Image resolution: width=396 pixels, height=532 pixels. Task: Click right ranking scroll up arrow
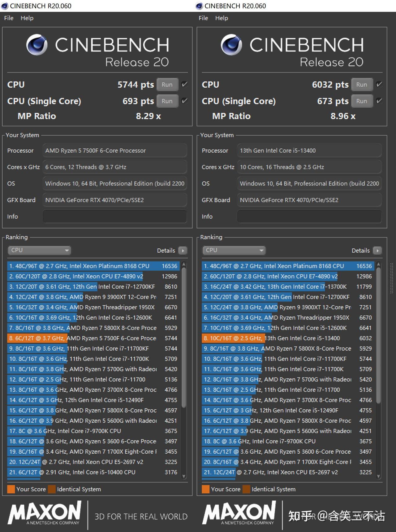pos(379,264)
